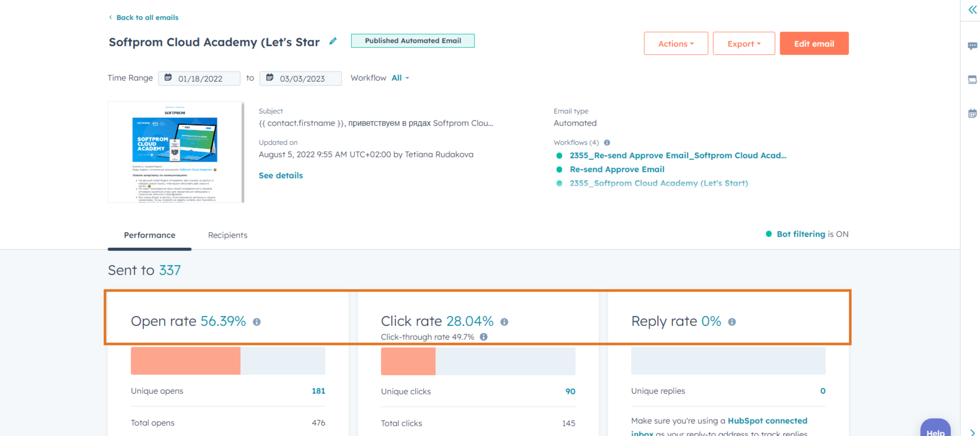The image size is (980, 436).
Task: Click the chevron at bottom of right sidebar
Action: (973, 432)
